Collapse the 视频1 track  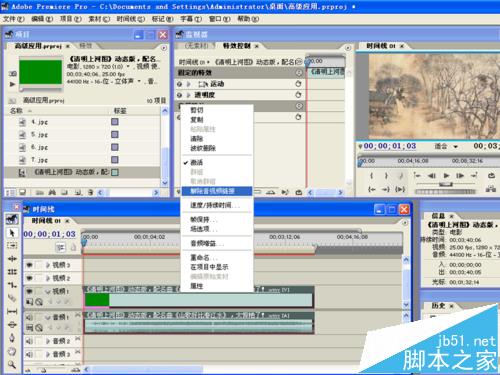coord(48,291)
